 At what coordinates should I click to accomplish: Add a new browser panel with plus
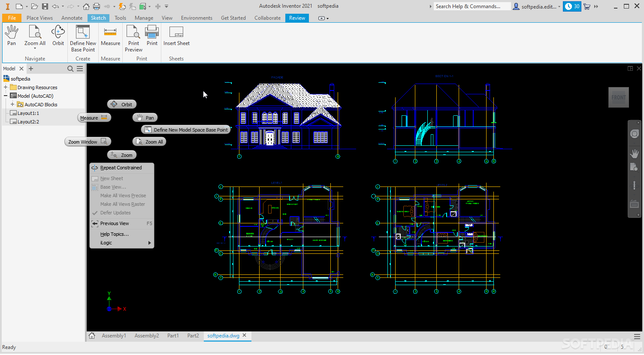pyautogui.click(x=31, y=69)
